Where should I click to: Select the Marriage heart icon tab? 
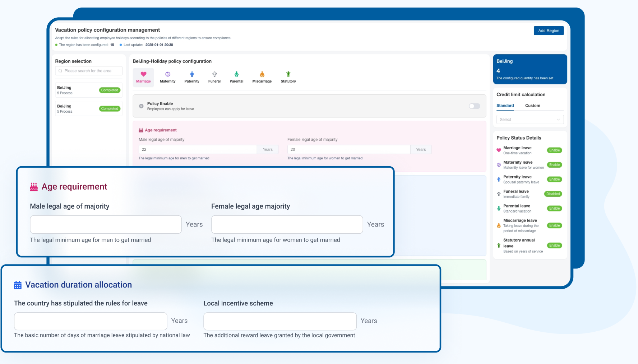coord(143,77)
